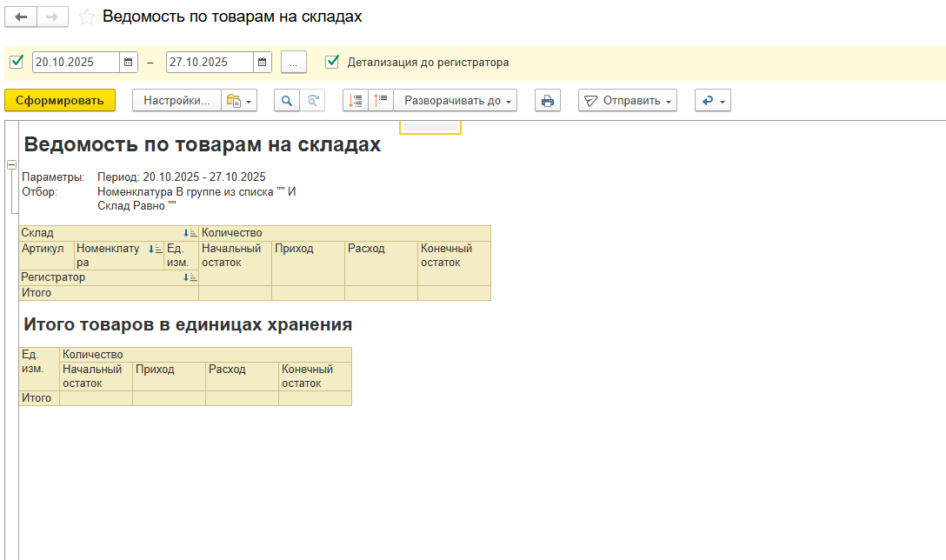946x560 pixels.
Task: Open calendar for start date 20.10.2025
Action: pos(129,63)
